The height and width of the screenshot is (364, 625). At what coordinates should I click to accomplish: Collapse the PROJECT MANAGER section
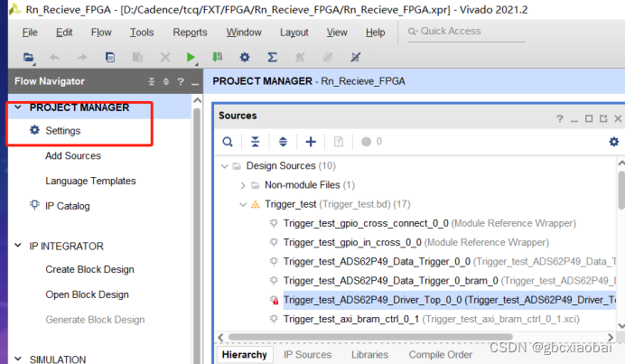pos(18,107)
